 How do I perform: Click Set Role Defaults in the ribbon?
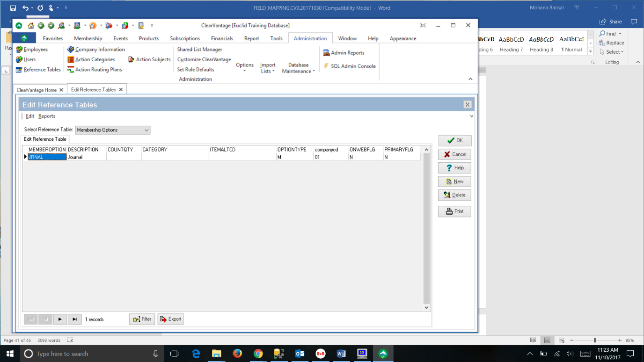[x=196, y=70]
